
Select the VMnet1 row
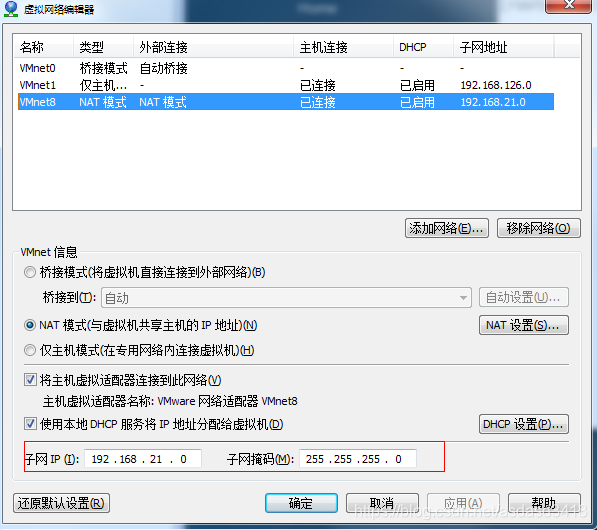tap(286, 85)
